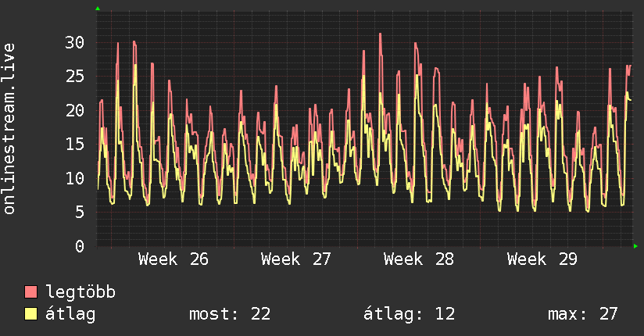
Task: Select the Week 28 axis label
Action: (418, 259)
